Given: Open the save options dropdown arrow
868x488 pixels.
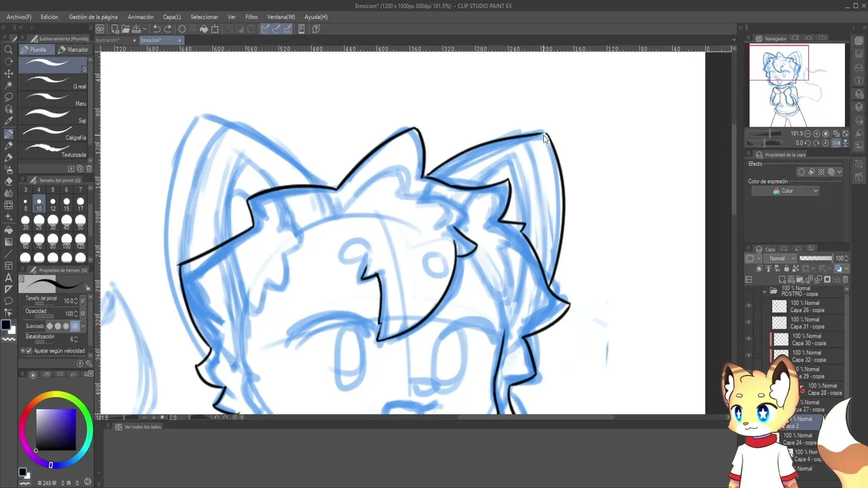Looking at the screenshot, I should pyautogui.click(x=143, y=28).
